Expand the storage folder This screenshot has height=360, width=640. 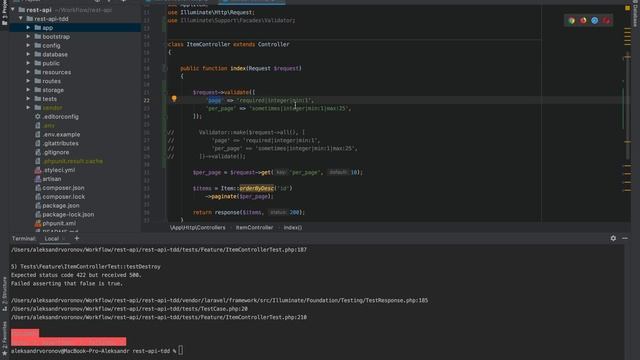click(28, 90)
